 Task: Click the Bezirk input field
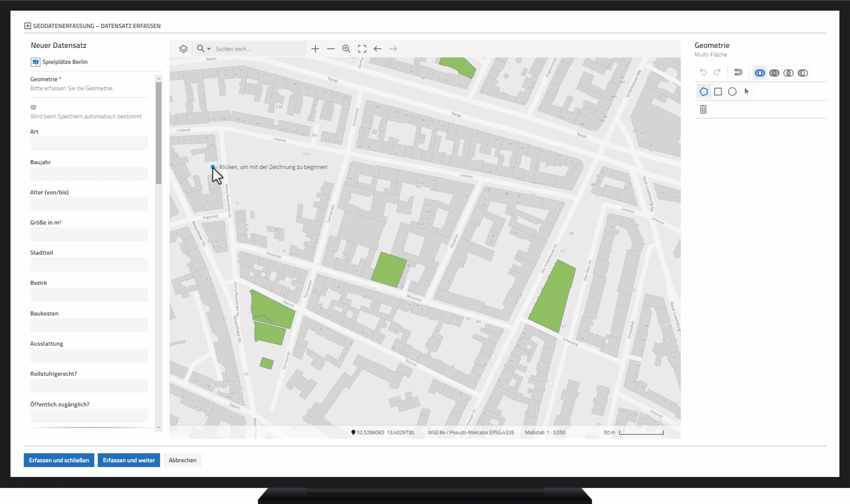(x=89, y=295)
